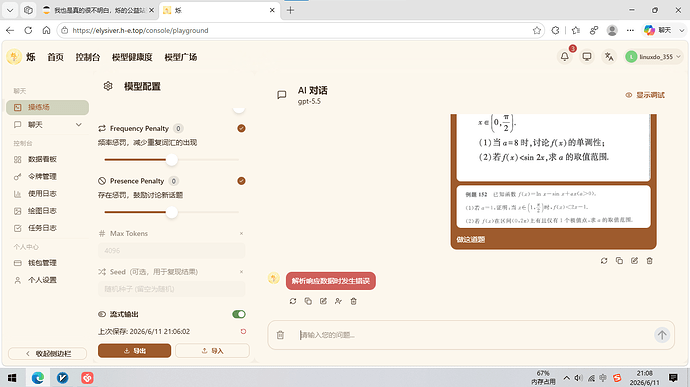Click the switch-role person icon under error reply
Viewport: 690px width, 387px height.
pyautogui.click(x=338, y=301)
